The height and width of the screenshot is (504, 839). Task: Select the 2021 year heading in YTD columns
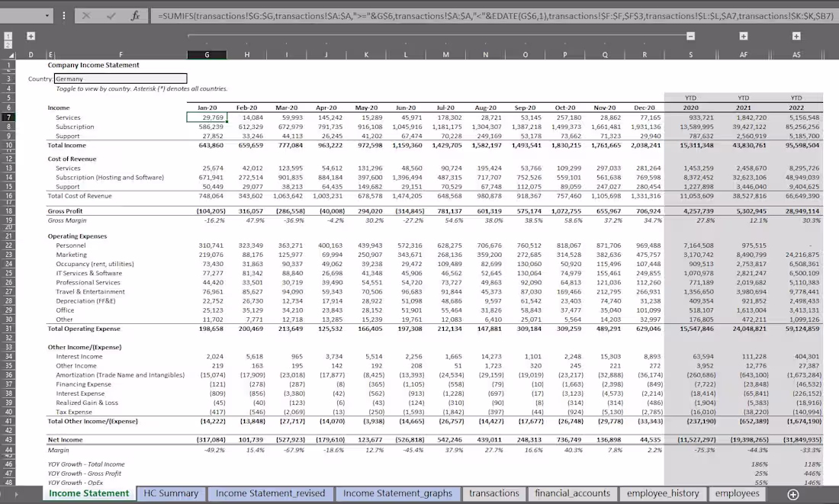click(x=743, y=108)
